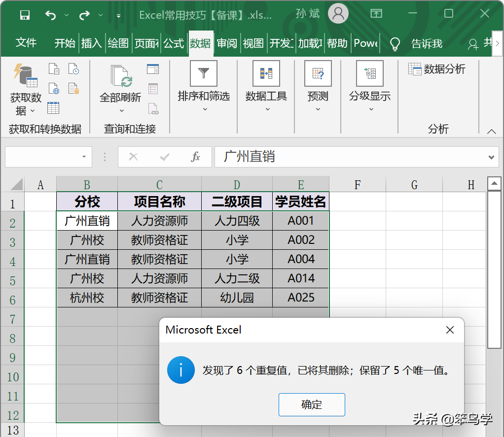Close the Microsoft Excel dialog
Viewport: 504px width, 437px height.
pos(450,330)
